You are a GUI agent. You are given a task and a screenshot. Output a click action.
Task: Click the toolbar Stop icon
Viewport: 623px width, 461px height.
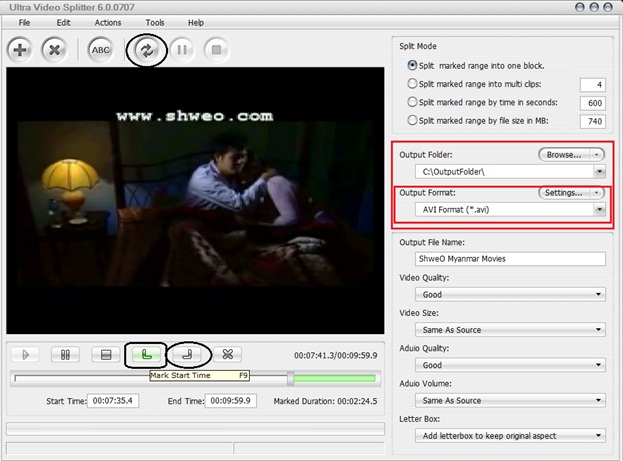coord(217,50)
